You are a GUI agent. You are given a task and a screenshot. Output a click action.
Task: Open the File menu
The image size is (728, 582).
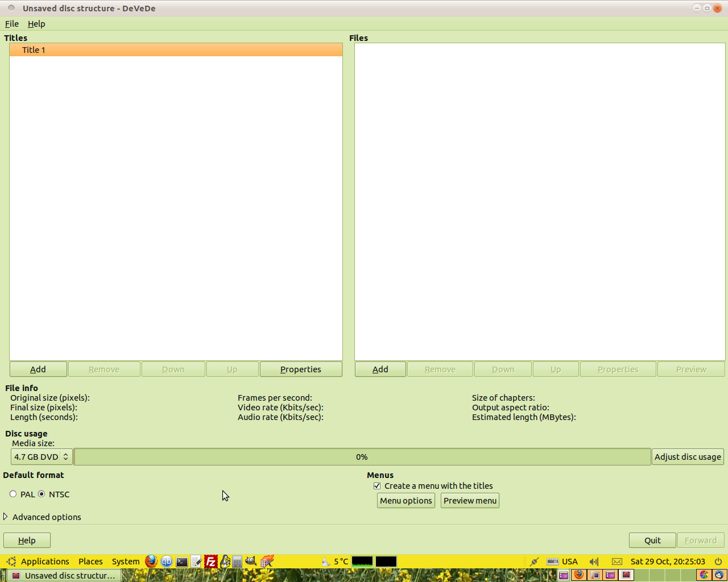pos(12,24)
